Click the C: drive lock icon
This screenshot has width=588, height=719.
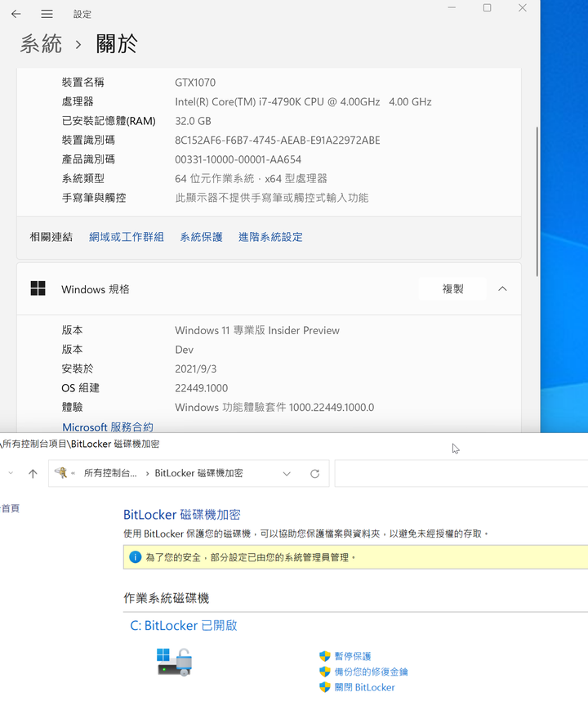(175, 662)
